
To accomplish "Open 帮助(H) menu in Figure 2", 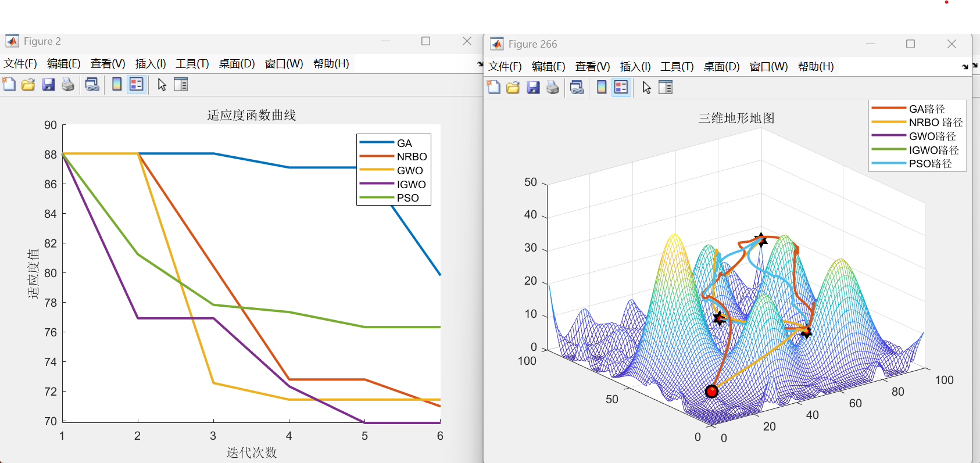I will [x=331, y=64].
